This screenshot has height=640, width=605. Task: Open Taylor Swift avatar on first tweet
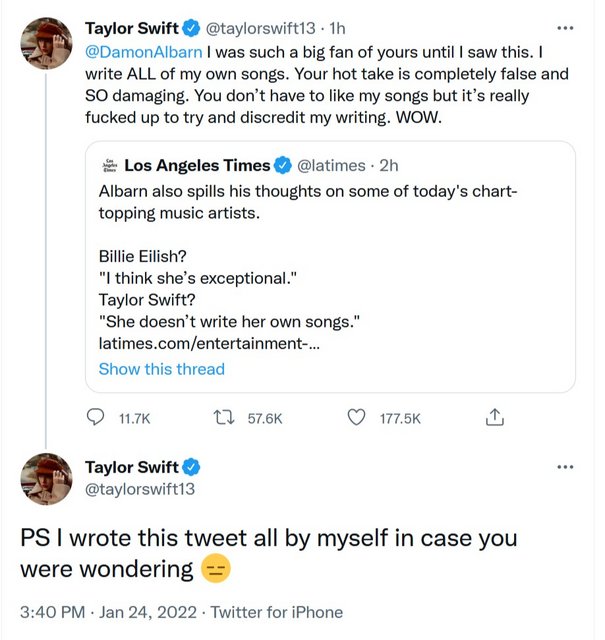[x=46, y=43]
